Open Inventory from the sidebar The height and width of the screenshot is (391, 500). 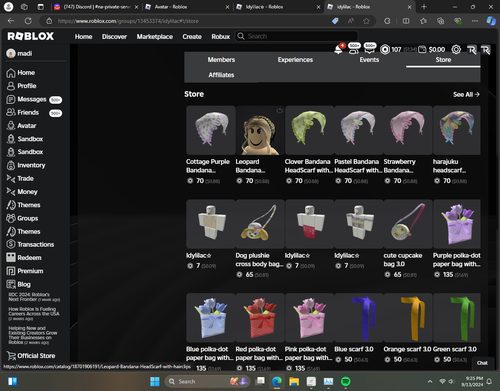[x=26, y=165]
